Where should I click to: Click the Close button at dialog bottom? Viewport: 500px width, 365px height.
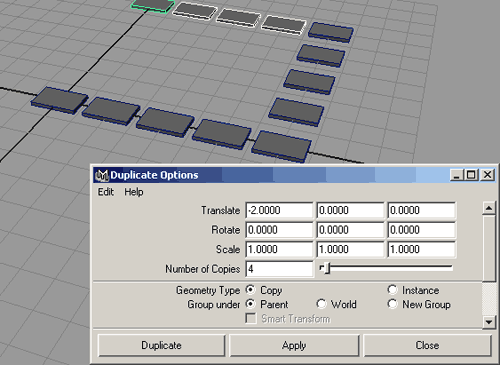pos(427,345)
